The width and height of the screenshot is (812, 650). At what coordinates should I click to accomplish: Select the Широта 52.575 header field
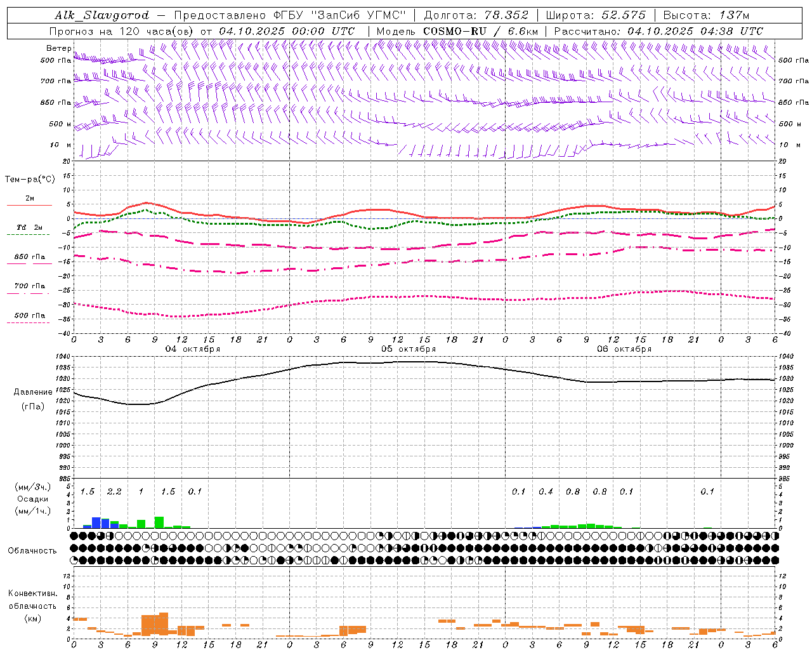click(596, 15)
